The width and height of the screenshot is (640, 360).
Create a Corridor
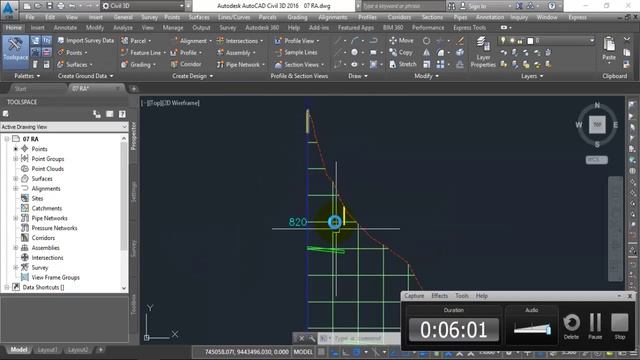click(x=186, y=64)
